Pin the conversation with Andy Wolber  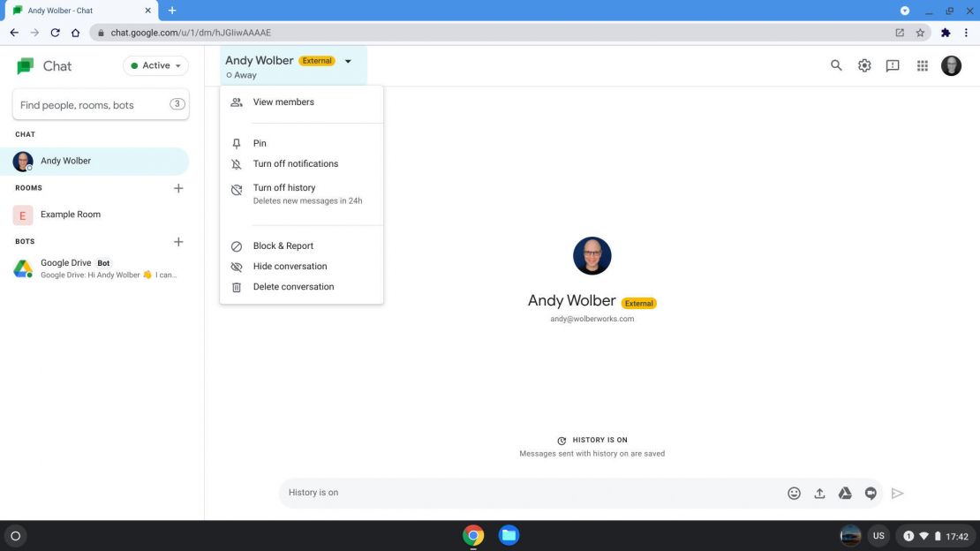[x=260, y=142]
